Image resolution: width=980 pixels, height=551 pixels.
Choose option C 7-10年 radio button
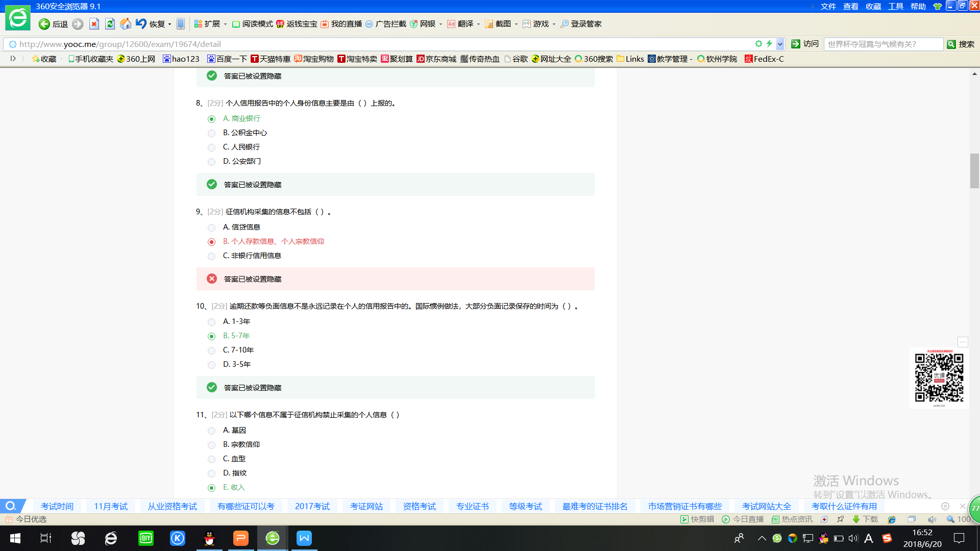pyautogui.click(x=211, y=350)
